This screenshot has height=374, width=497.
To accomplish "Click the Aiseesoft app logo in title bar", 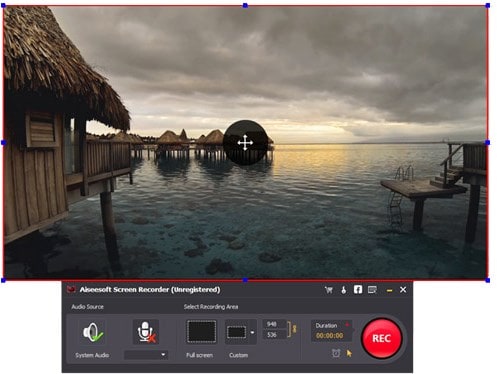I will tap(71, 289).
